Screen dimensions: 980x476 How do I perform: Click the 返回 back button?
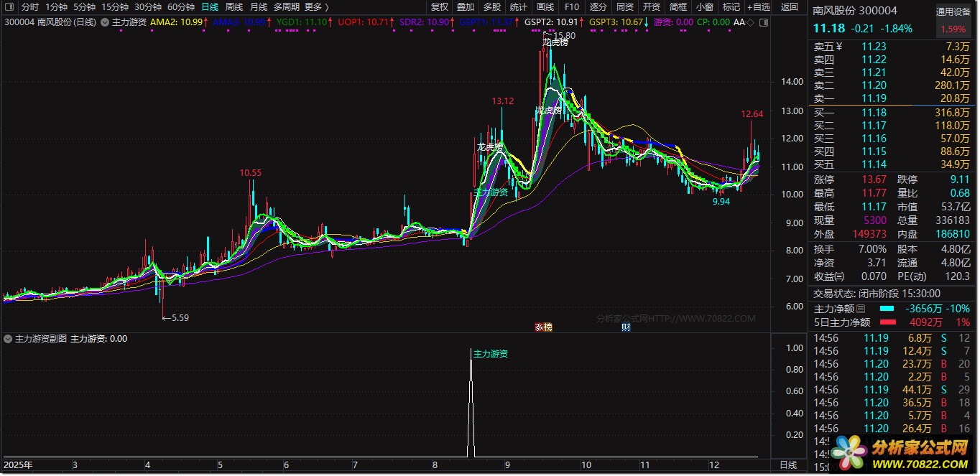(789, 7)
